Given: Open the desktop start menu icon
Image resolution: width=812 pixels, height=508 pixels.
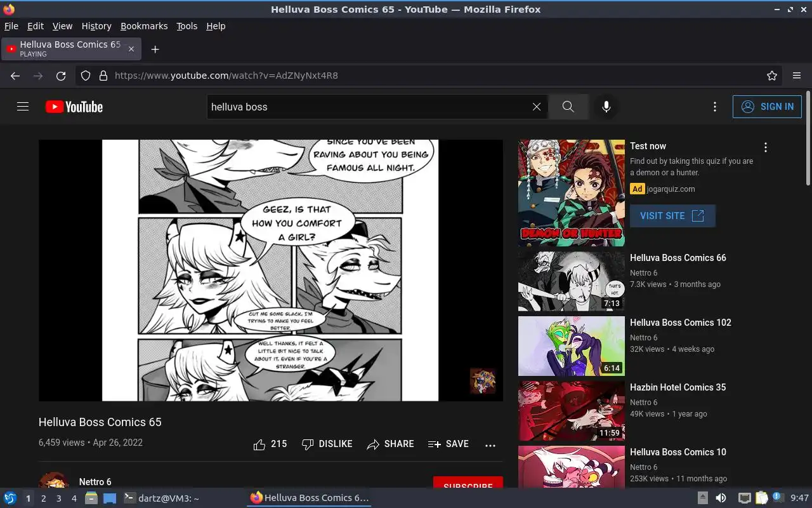Looking at the screenshot, I should (x=10, y=498).
